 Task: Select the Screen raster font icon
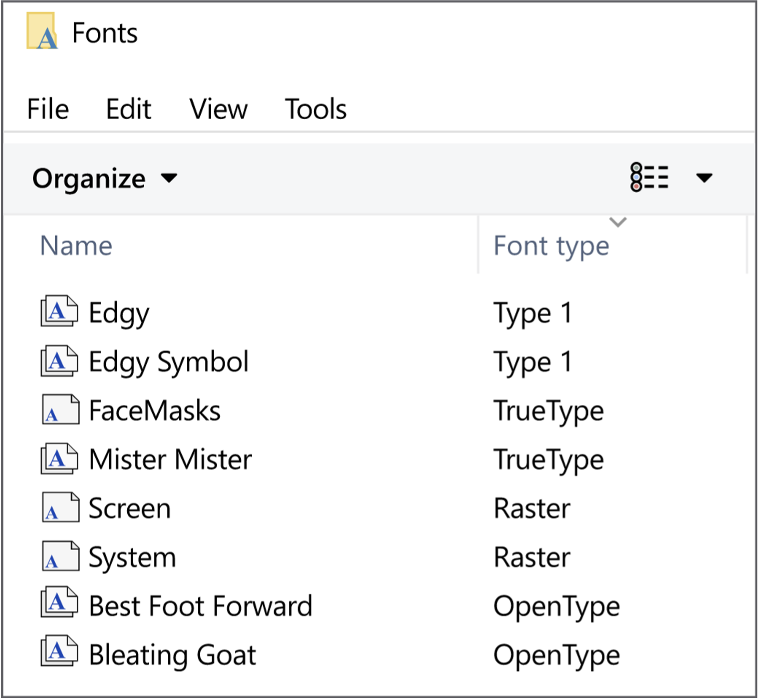[60, 508]
